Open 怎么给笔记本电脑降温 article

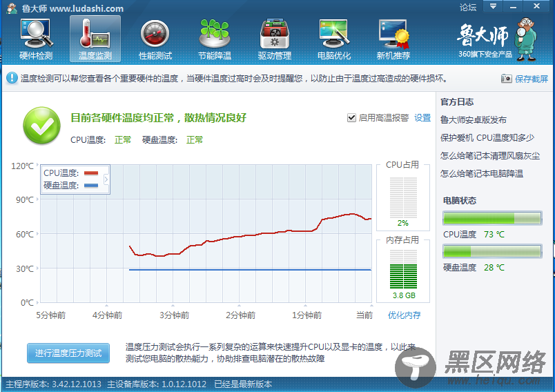pos(481,174)
